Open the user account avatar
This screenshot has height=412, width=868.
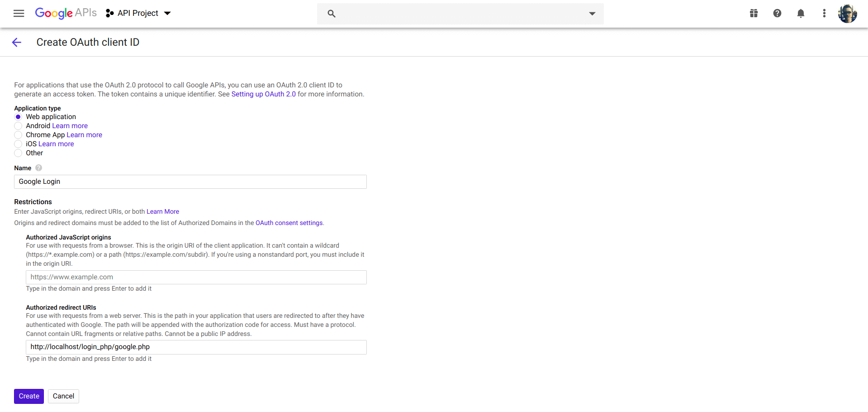[x=848, y=14]
